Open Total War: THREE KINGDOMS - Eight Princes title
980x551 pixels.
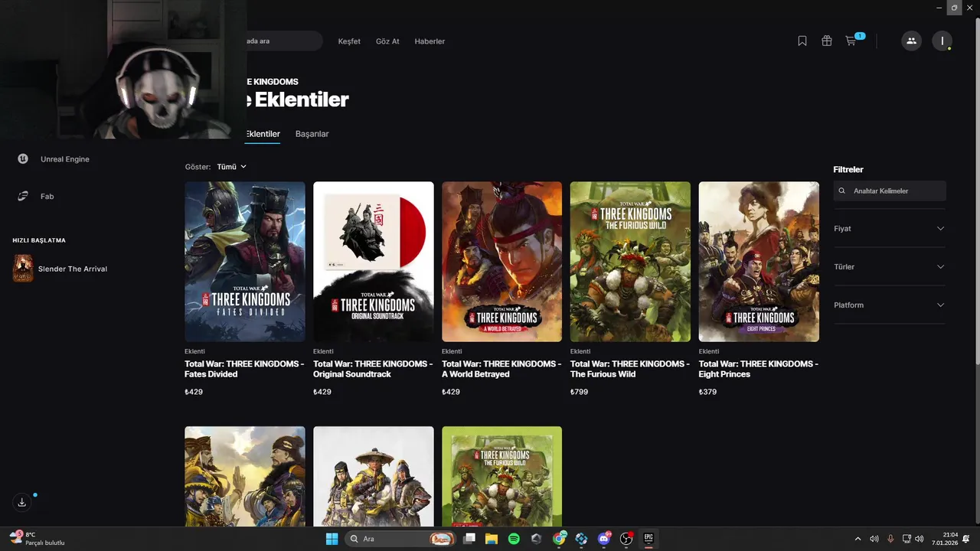tap(759, 369)
